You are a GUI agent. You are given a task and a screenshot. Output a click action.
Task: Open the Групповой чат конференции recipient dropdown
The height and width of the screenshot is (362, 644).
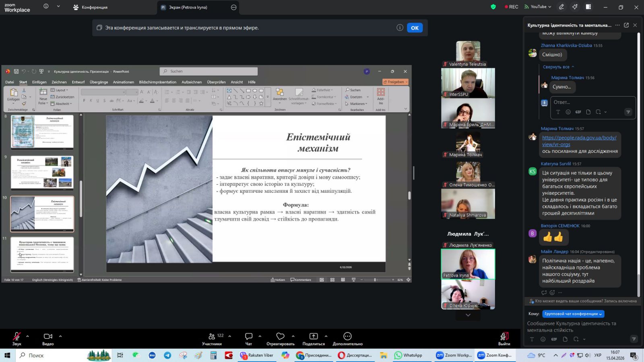[573, 314]
